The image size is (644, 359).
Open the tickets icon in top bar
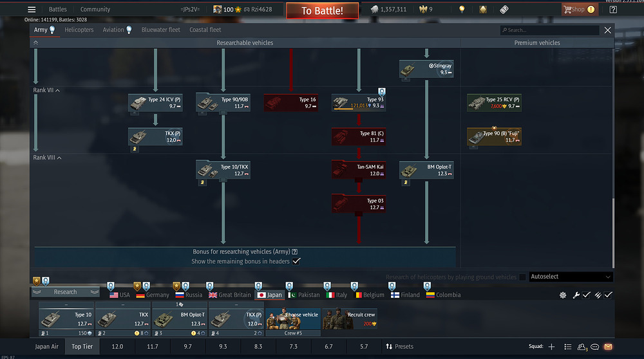(x=504, y=10)
